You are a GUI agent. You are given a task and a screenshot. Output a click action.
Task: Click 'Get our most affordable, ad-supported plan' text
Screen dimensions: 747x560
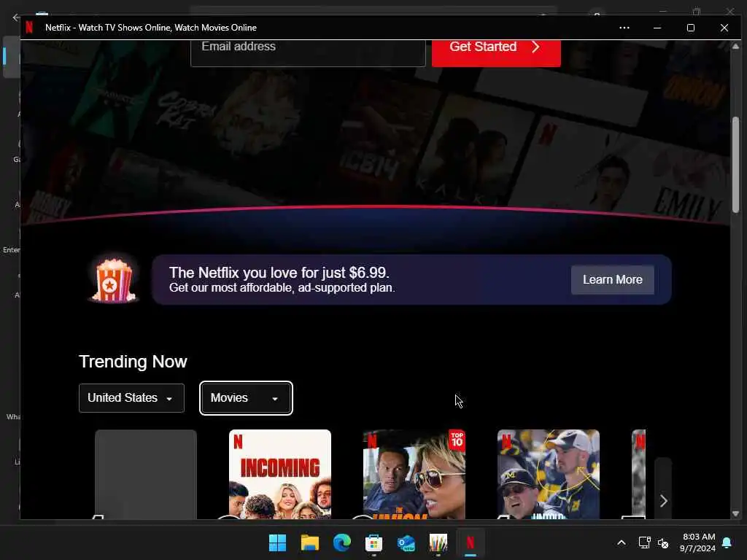tap(282, 287)
